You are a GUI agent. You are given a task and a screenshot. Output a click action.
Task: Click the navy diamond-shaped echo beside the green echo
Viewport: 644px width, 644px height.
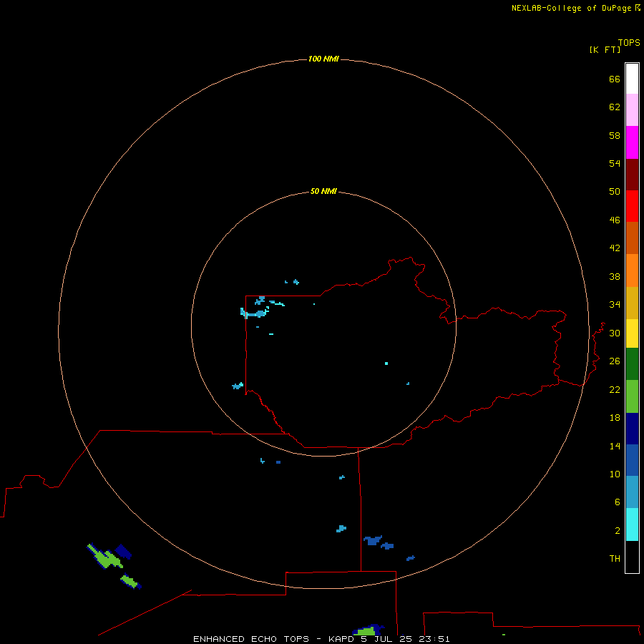(123, 551)
